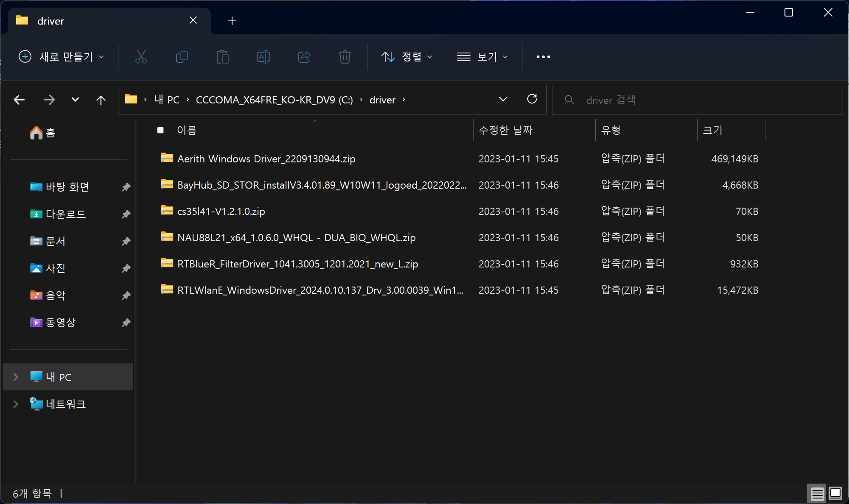The height and width of the screenshot is (504, 849).
Task: Expand the 내 PC tree node
Action: click(x=16, y=377)
